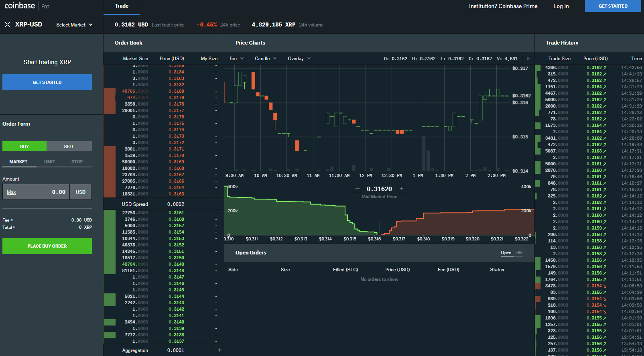Select the SELL toggle
644x356 pixels.
click(x=69, y=146)
